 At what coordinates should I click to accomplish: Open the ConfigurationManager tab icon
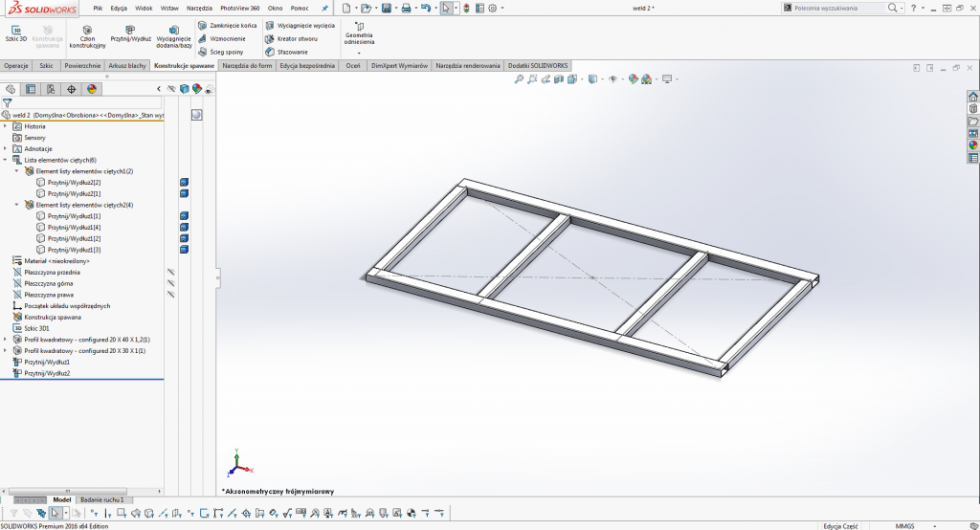point(51,89)
